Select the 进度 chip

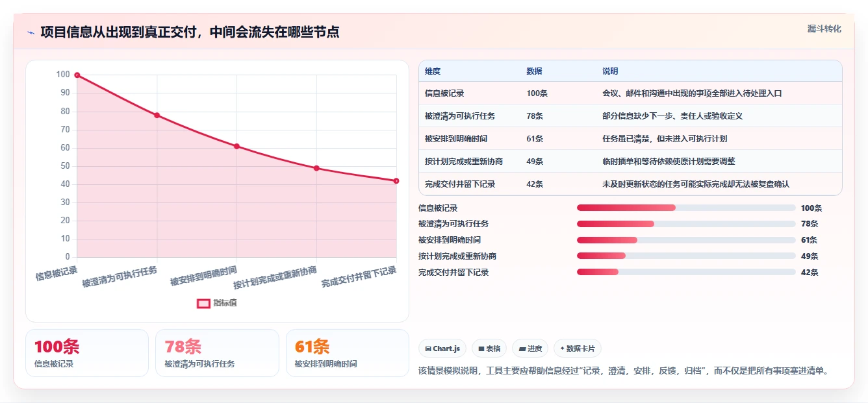point(530,348)
